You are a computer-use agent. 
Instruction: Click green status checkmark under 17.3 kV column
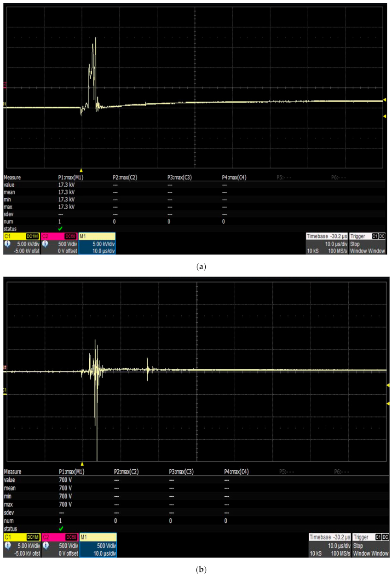[60, 229]
